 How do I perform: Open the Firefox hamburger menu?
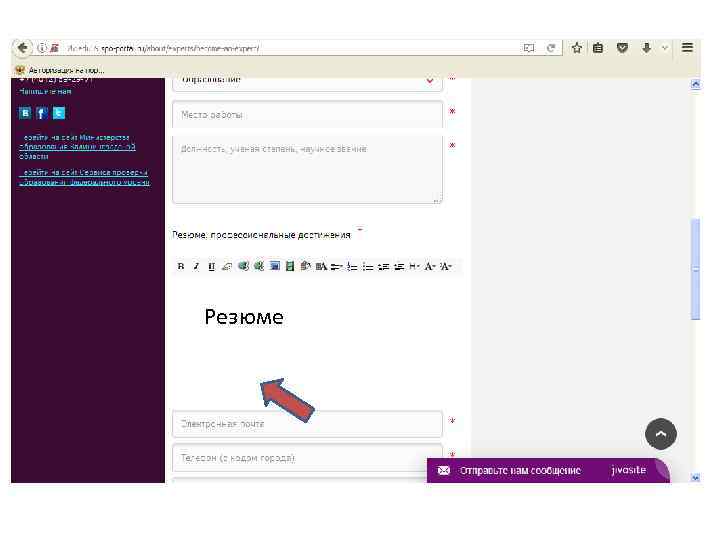click(x=687, y=47)
